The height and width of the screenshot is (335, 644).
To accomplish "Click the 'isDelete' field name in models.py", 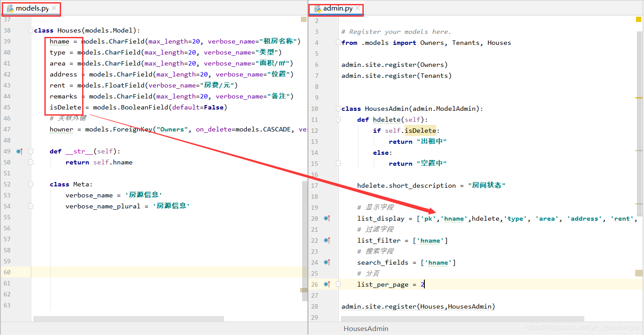I will [x=65, y=107].
